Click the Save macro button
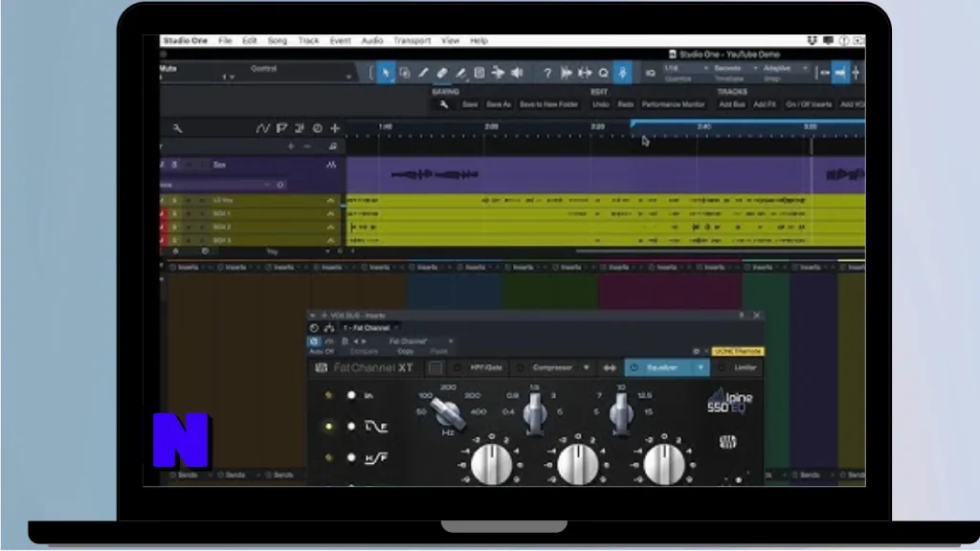Image resolution: width=980 pixels, height=551 pixels. coord(470,104)
